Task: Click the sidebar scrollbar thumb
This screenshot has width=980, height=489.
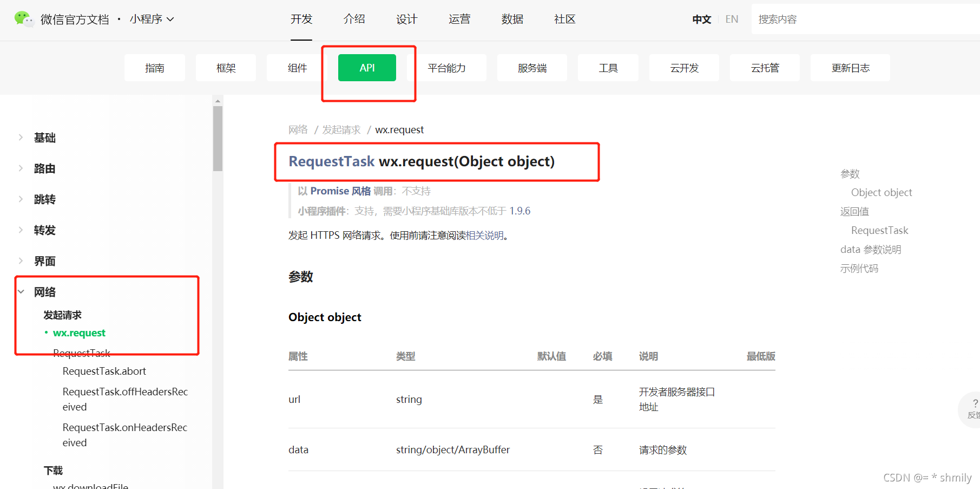Action: pos(218,139)
